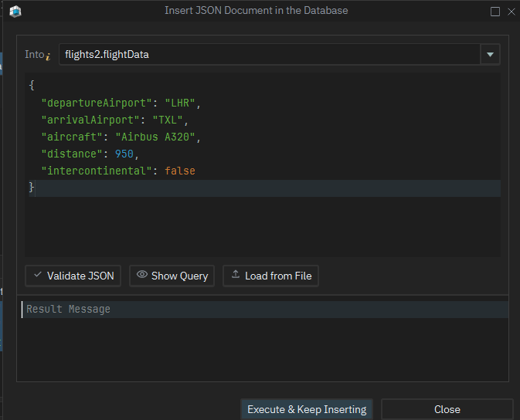This screenshot has width=520, height=420.
Task: Click the "distance" key text
Action: coord(72,154)
